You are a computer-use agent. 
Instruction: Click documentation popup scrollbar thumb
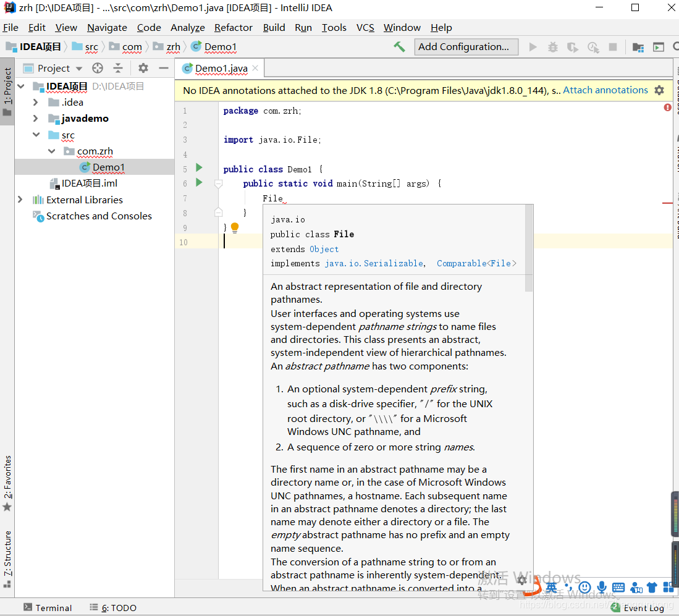pos(529,248)
